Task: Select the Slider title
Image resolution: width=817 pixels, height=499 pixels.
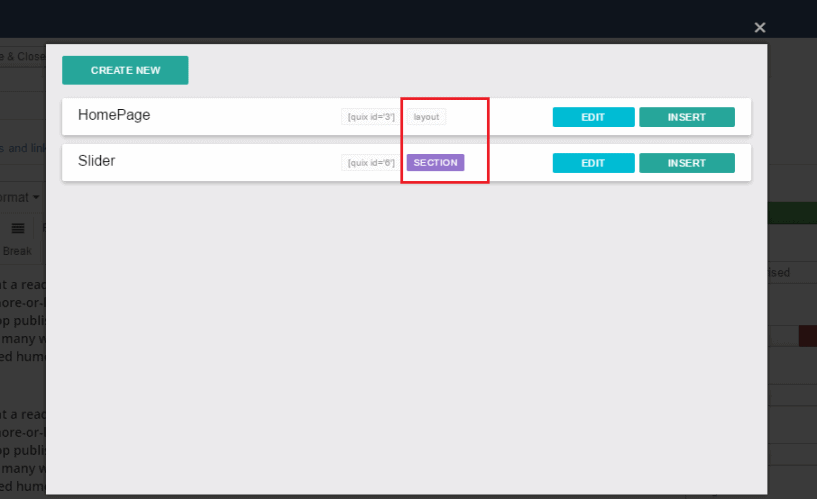Action: coord(97,161)
